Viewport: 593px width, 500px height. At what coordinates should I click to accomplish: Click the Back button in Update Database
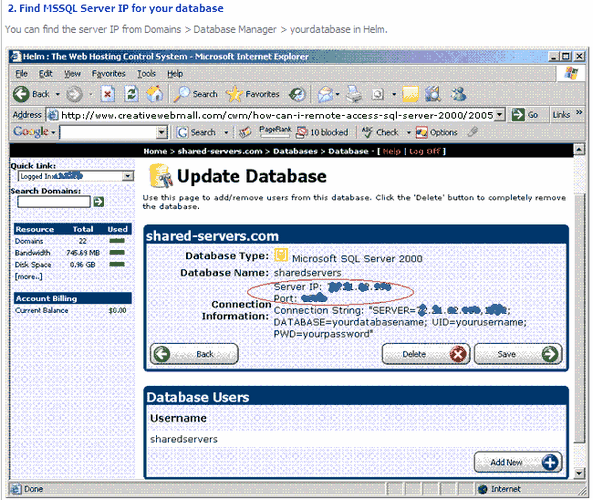194,354
